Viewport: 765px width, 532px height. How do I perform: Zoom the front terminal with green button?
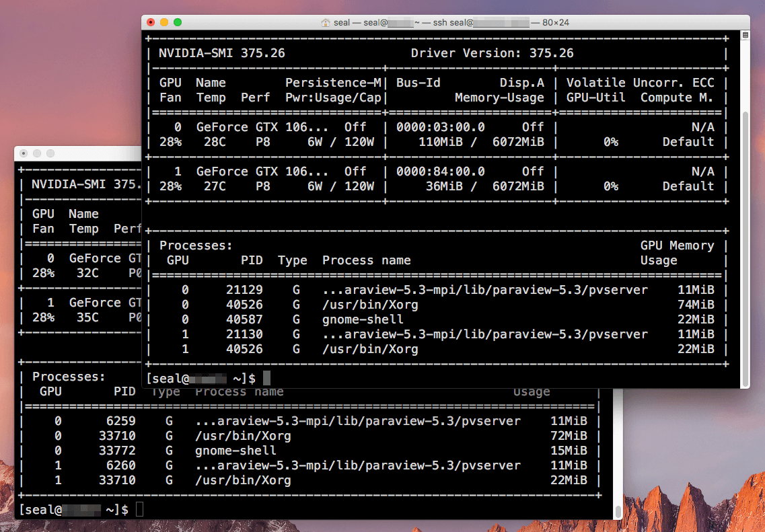pos(178,23)
